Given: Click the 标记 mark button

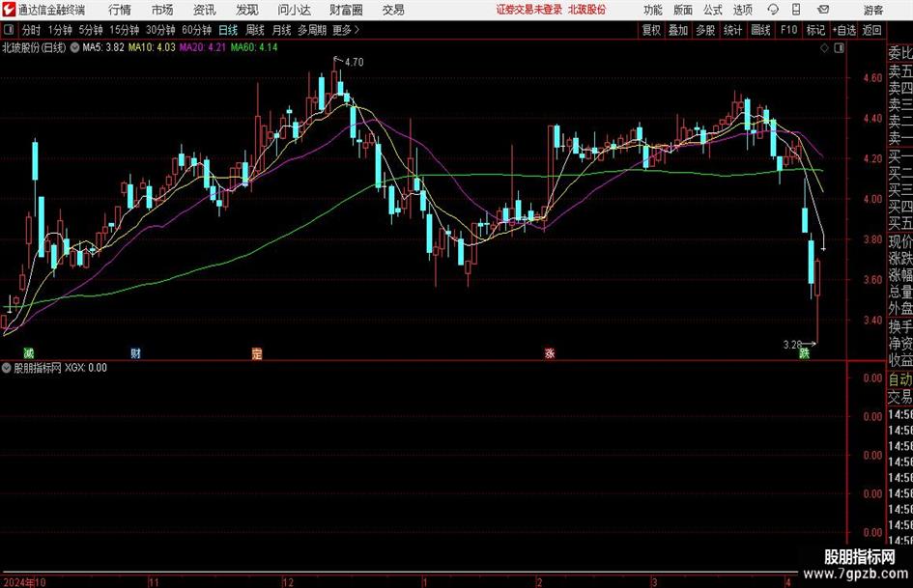Looking at the screenshot, I should [815, 30].
